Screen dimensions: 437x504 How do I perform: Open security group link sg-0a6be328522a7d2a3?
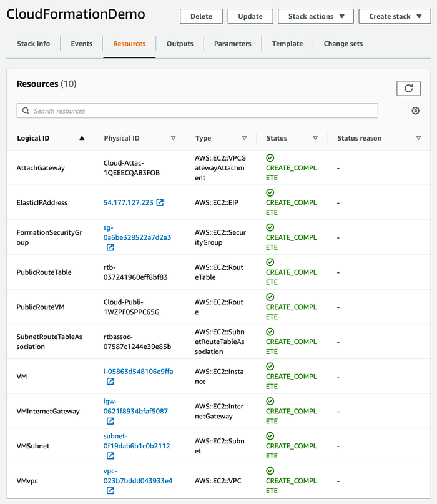coord(137,233)
